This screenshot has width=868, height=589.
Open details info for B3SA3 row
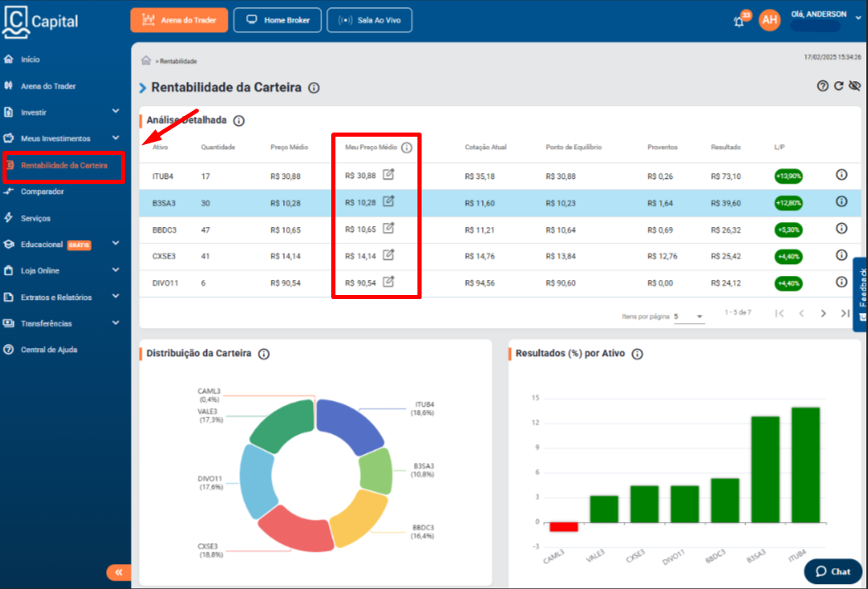[841, 201]
